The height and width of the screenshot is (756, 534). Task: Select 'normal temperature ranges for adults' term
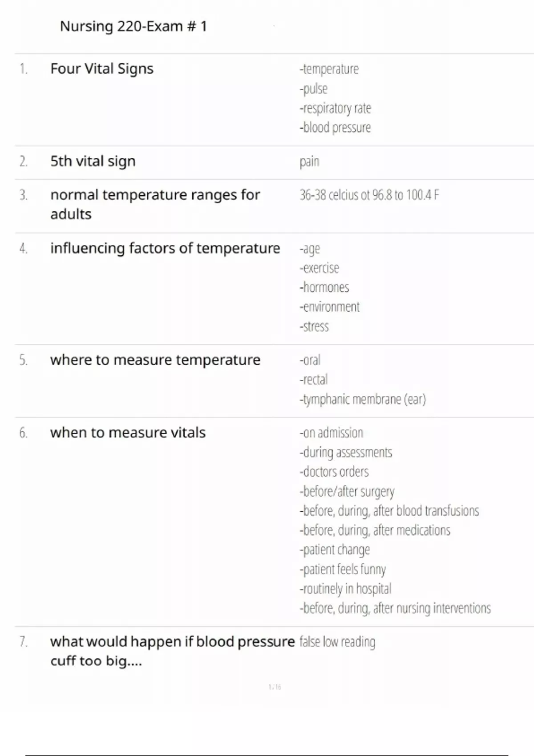155,204
